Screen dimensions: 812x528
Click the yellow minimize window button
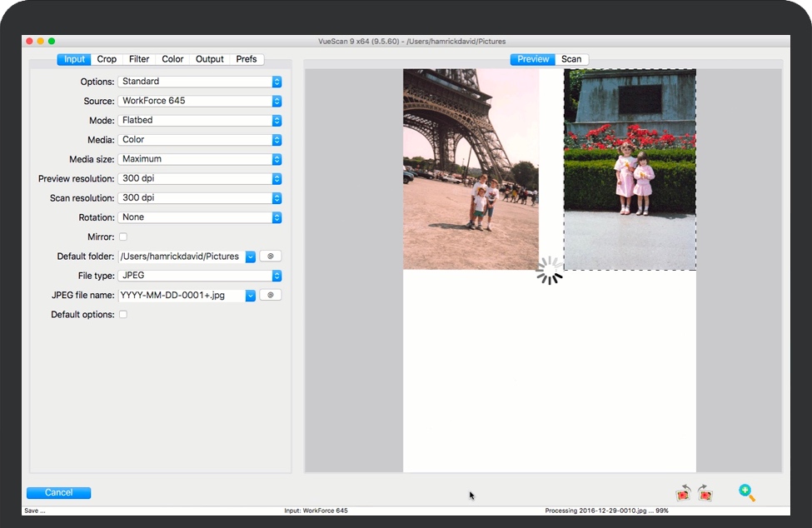click(40, 41)
